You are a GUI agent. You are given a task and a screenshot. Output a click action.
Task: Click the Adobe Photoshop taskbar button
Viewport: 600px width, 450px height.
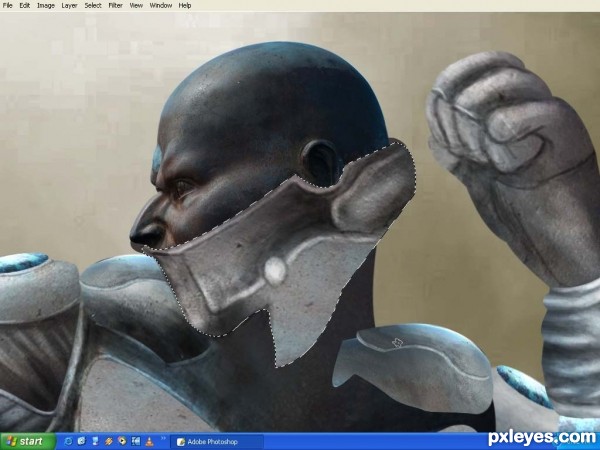point(217,442)
